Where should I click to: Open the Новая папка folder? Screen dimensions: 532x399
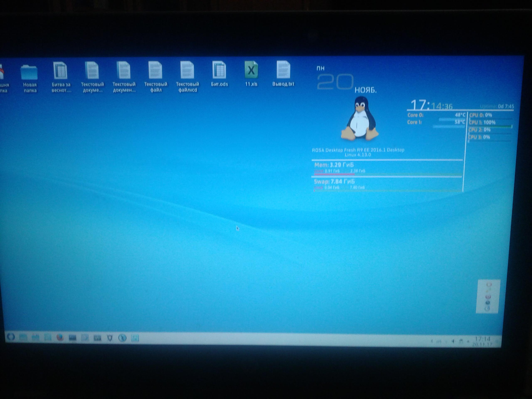(x=29, y=72)
